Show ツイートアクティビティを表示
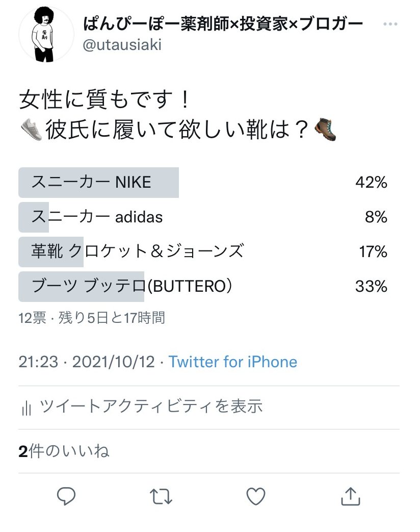420x532 pixels. click(151, 407)
